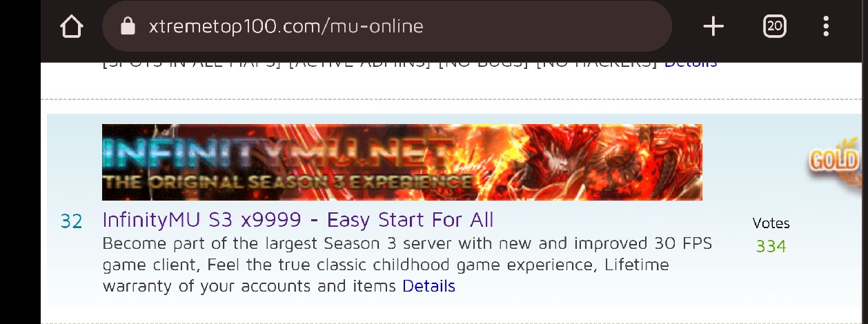This screenshot has width=868, height=324.
Task: Open the InfinityMU.net banner image
Action: coord(402,162)
